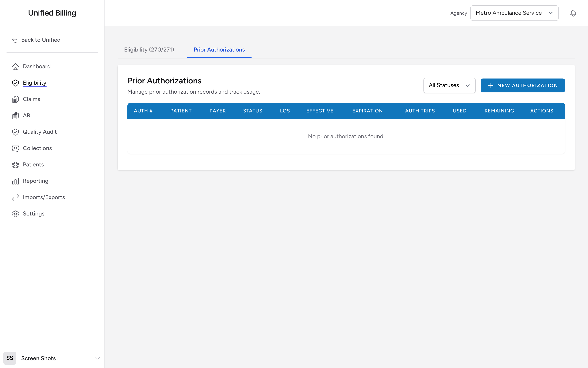Open the All Statuses filter dropdown
The height and width of the screenshot is (368, 588).
click(x=449, y=85)
